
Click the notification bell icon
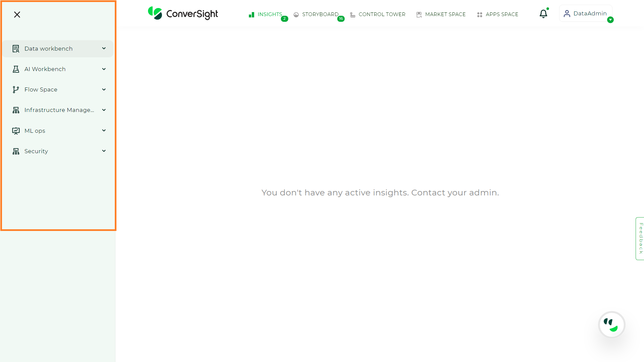point(543,14)
